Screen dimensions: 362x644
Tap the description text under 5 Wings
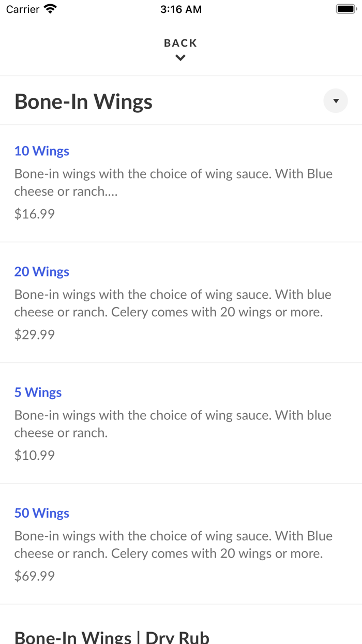tap(173, 423)
